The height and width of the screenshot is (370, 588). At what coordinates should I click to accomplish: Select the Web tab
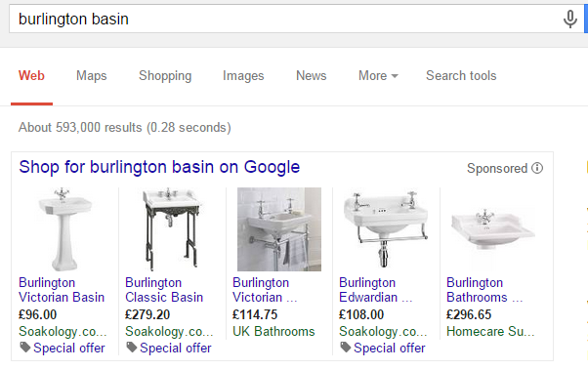(31, 76)
